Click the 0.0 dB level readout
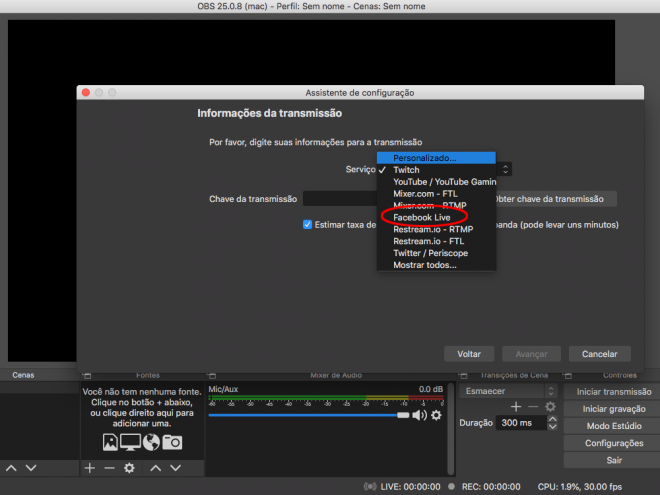660x495 pixels. point(431,389)
